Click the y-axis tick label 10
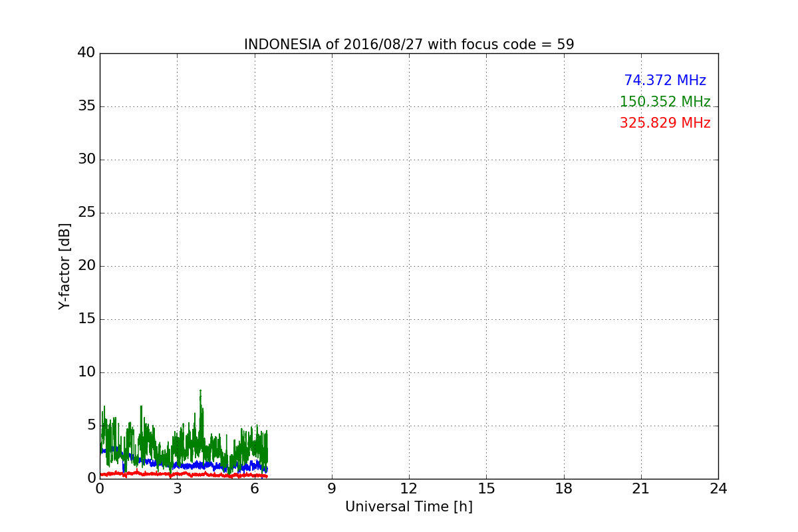The width and height of the screenshot is (798, 532). point(86,372)
